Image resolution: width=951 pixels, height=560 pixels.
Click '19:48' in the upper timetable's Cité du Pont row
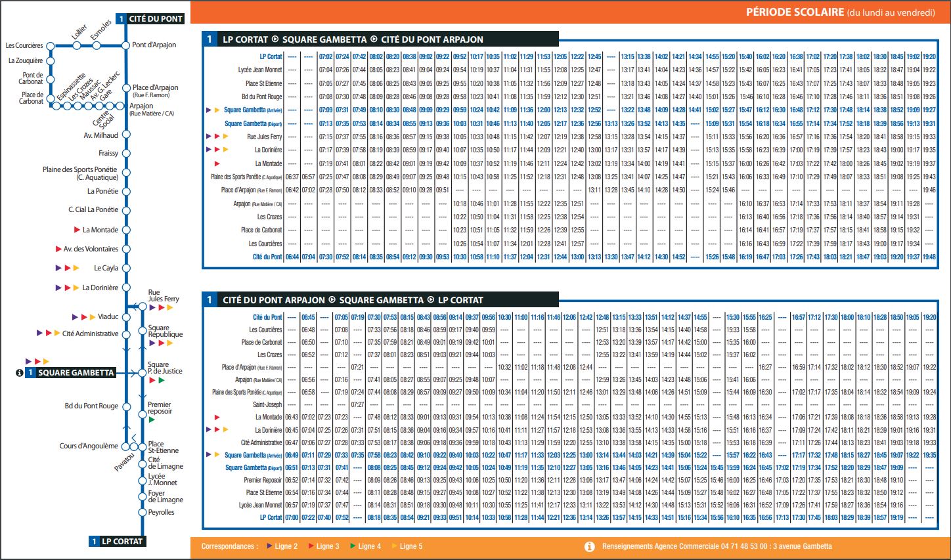pyautogui.click(x=929, y=257)
